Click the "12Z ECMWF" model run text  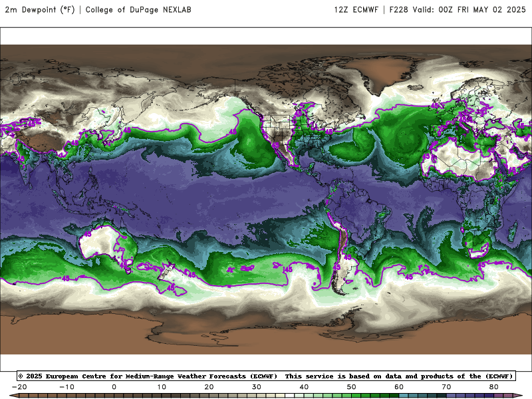356,9
